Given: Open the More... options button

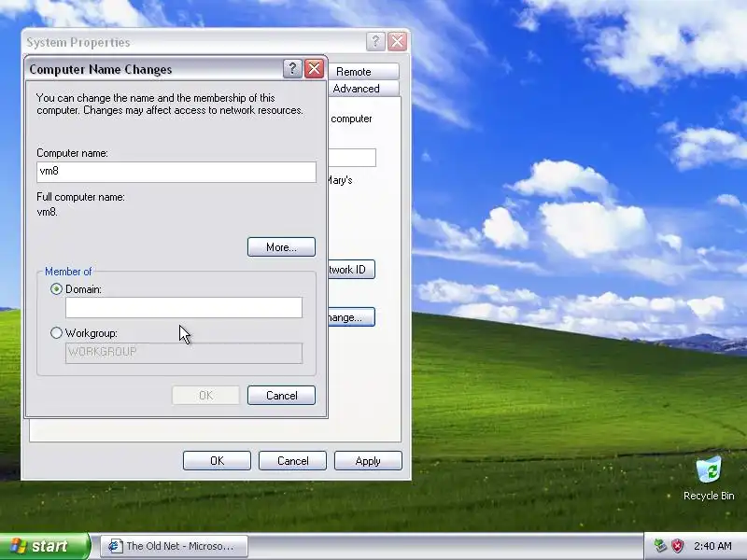Looking at the screenshot, I should [282, 247].
